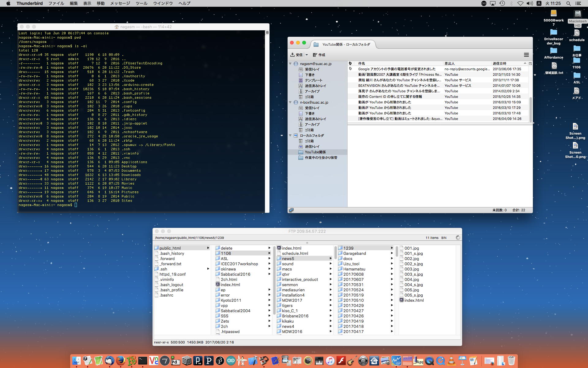588x368 pixels.
Task: Collapse the ローカルフォルダ tree node
Action: (x=290, y=136)
